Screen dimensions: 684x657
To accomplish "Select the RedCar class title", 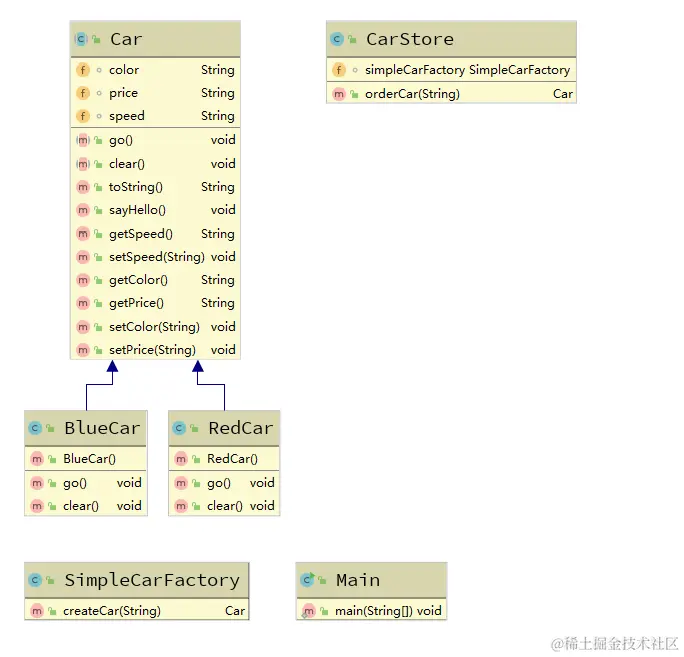I will point(241,428).
